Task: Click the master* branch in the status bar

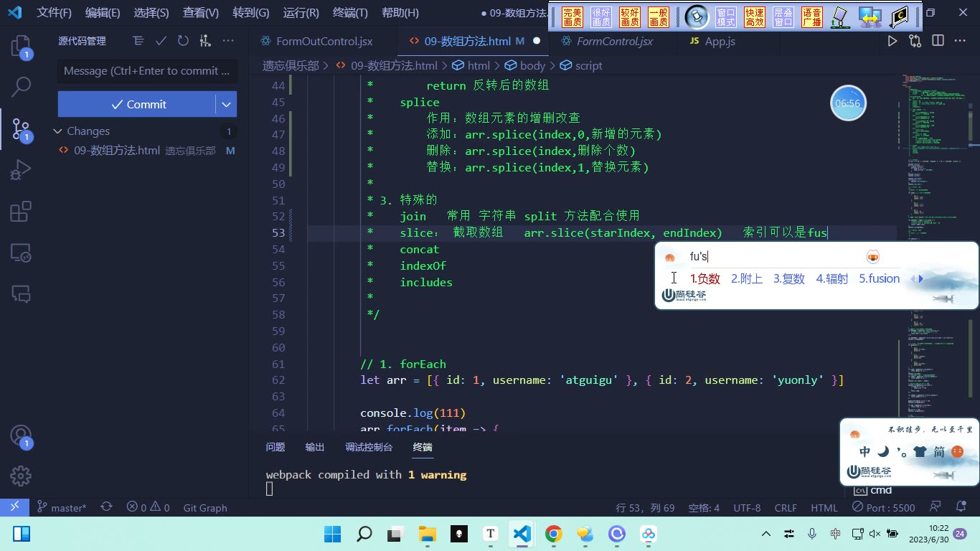Action: click(x=62, y=507)
